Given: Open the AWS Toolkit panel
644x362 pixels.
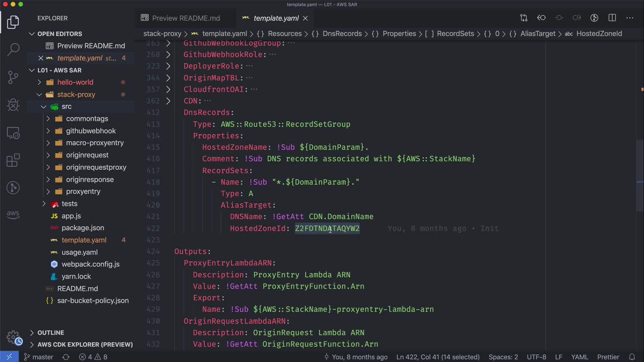Looking at the screenshot, I should pos(13,215).
